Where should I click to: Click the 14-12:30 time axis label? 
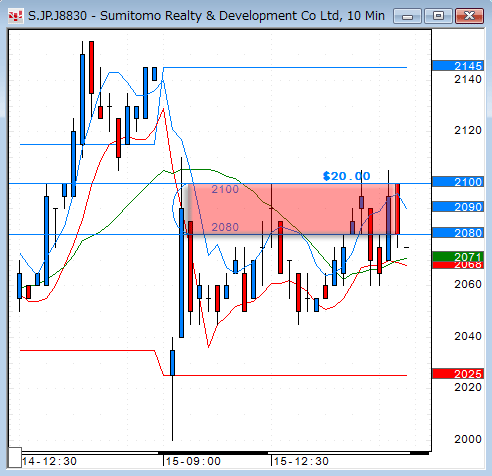tap(49, 461)
